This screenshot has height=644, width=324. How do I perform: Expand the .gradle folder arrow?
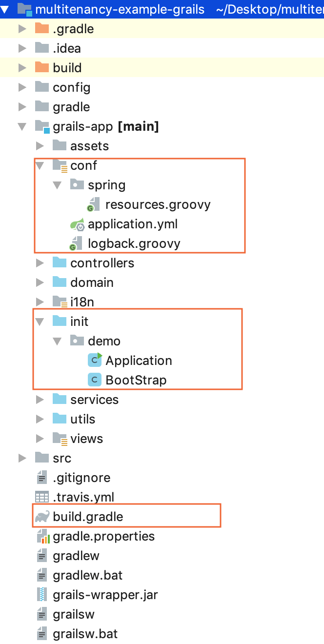click(x=22, y=29)
